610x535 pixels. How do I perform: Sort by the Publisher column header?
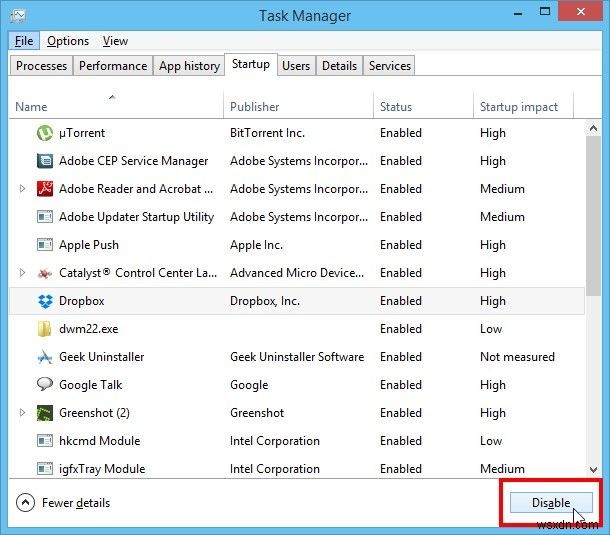pos(298,106)
